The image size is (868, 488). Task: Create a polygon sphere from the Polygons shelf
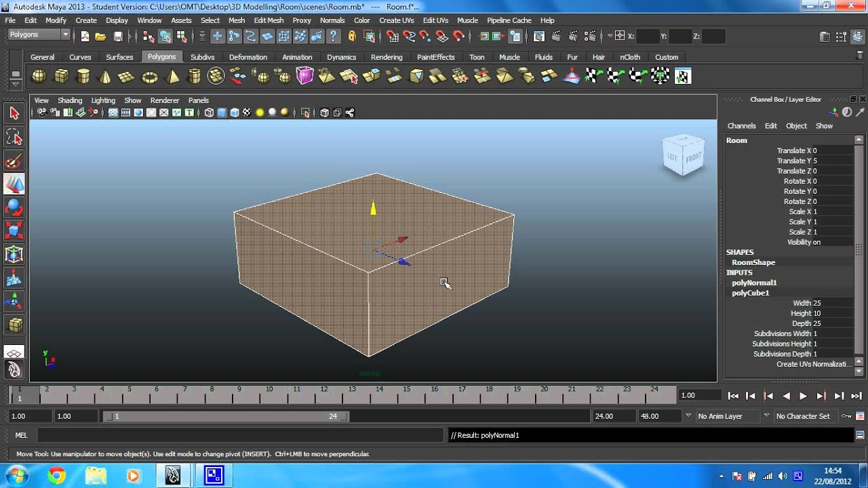39,75
